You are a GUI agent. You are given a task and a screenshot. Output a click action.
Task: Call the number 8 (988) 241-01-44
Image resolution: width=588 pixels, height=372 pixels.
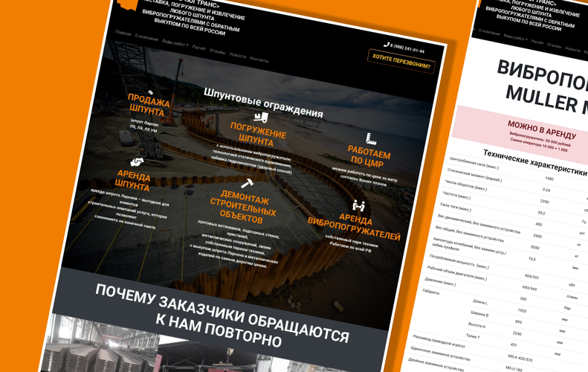407,48
